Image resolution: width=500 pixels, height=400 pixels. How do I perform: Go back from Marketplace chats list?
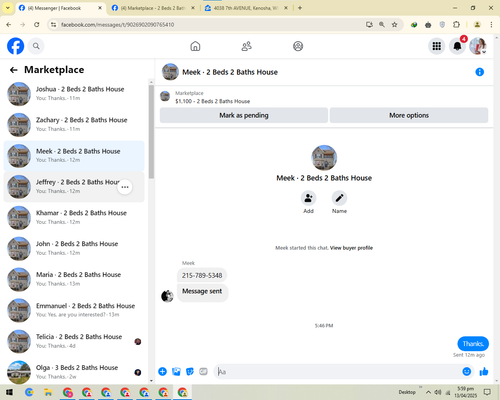[14, 70]
